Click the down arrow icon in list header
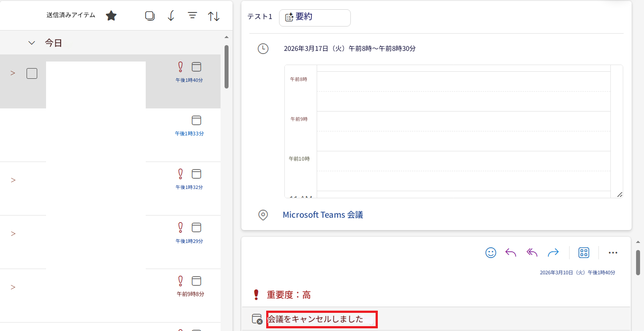 [x=171, y=16]
